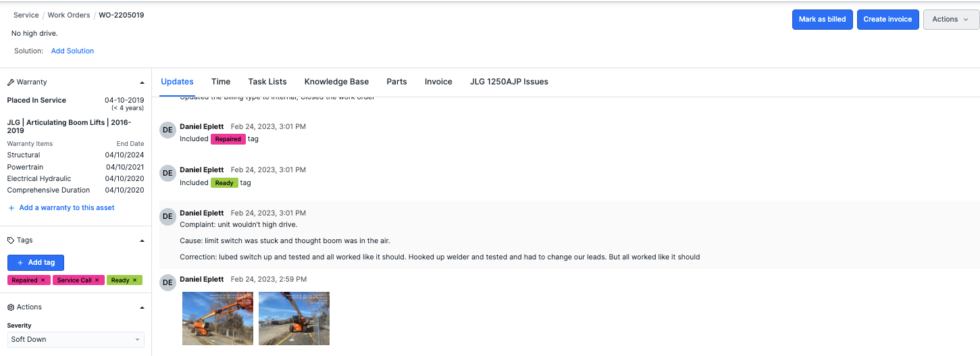Remove the Repaired tag with its x
The height and width of the screenshot is (356, 980).
pyautogui.click(x=43, y=280)
